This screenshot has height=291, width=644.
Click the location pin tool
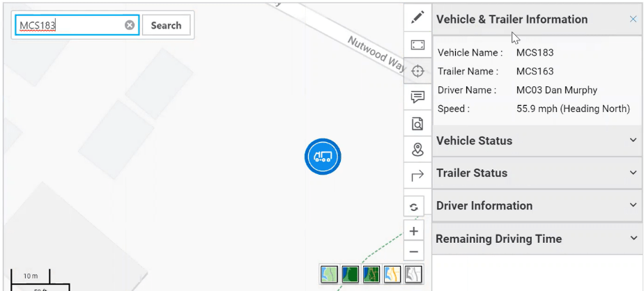click(417, 149)
